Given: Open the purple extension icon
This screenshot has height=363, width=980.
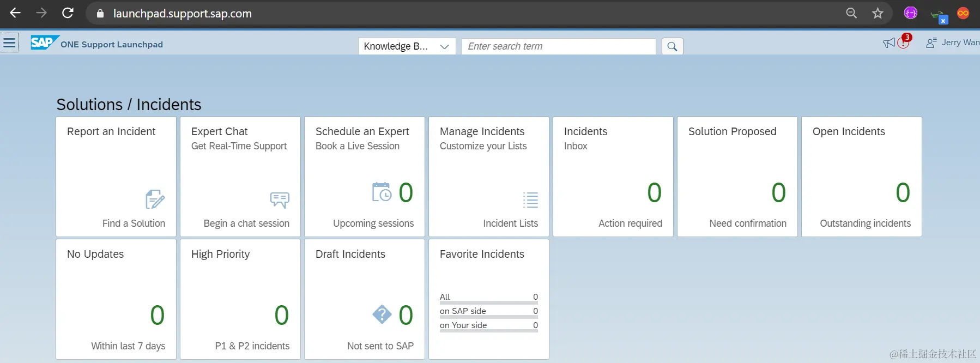Looking at the screenshot, I should click(910, 13).
